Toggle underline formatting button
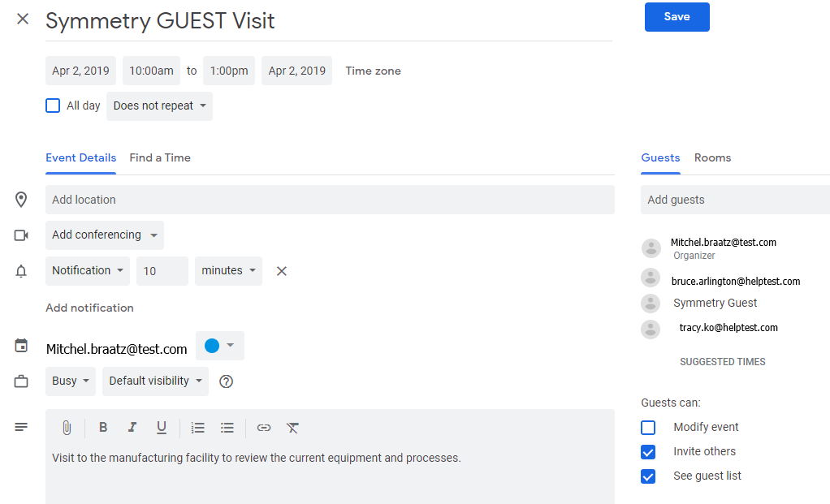 click(x=162, y=428)
